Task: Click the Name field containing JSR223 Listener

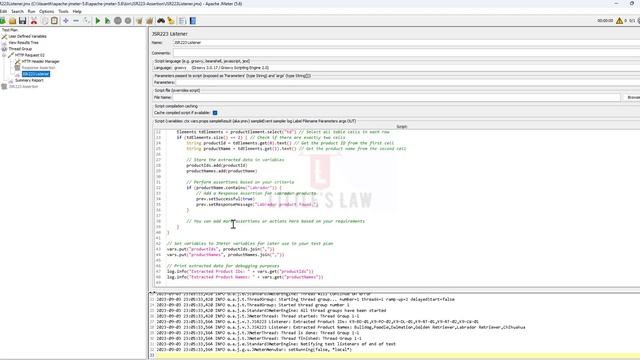Action: tap(406, 42)
